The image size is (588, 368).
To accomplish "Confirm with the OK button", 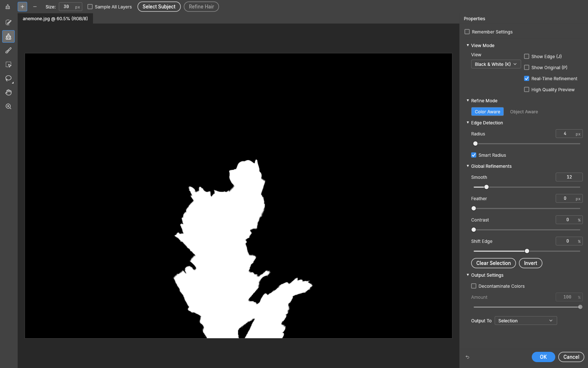I will 543,357.
